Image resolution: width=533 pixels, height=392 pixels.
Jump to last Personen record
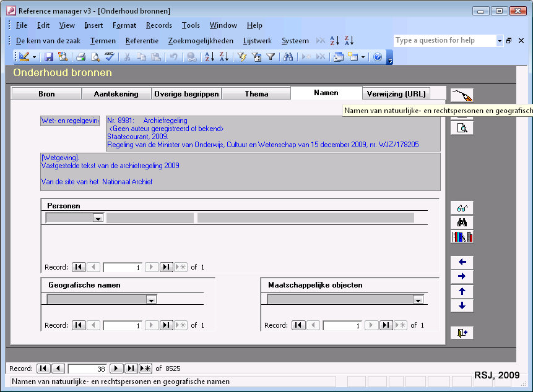(166, 267)
